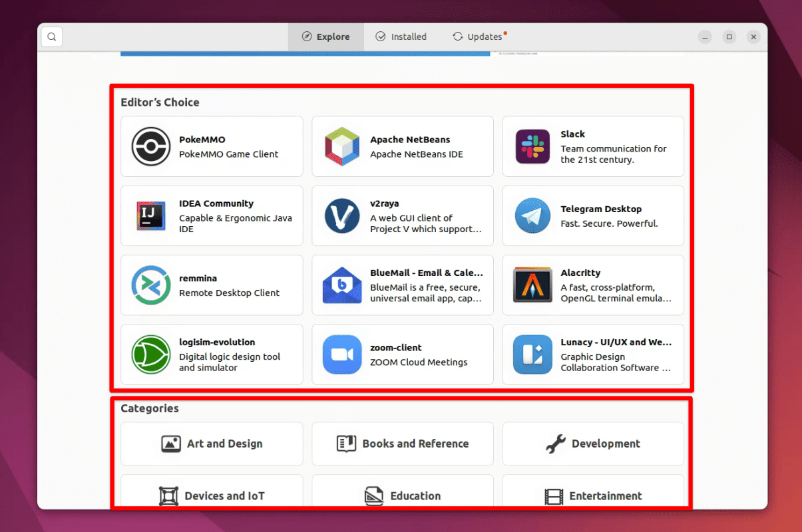Click the Apache NetBeans cube icon

click(x=342, y=146)
